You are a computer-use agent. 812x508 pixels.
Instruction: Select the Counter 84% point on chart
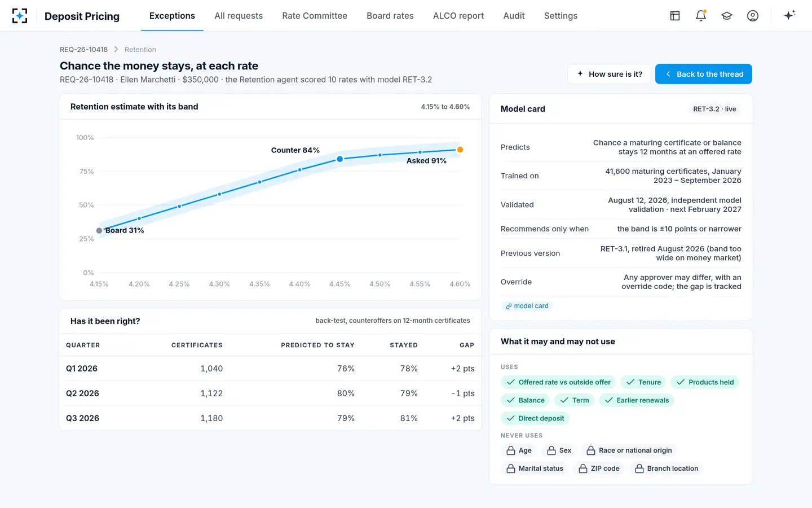point(339,159)
